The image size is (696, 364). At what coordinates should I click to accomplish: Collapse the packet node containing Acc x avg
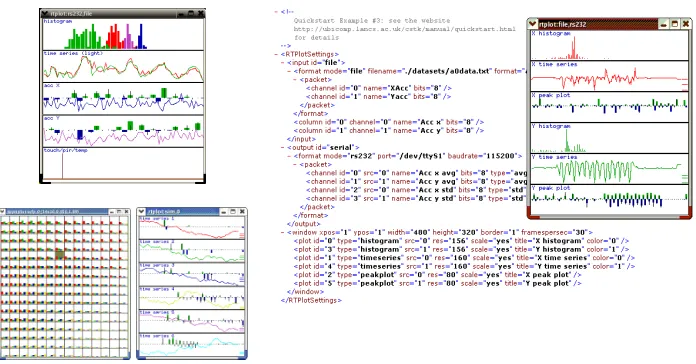pos(296,164)
